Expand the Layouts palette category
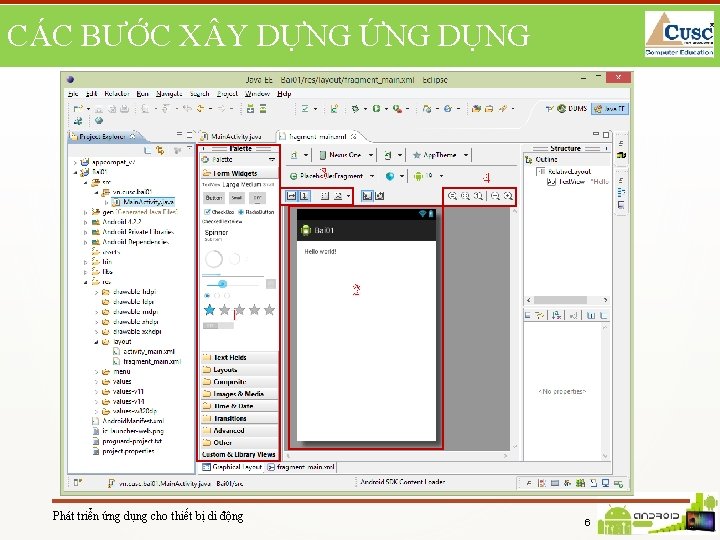 pyautogui.click(x=239, y=370)
